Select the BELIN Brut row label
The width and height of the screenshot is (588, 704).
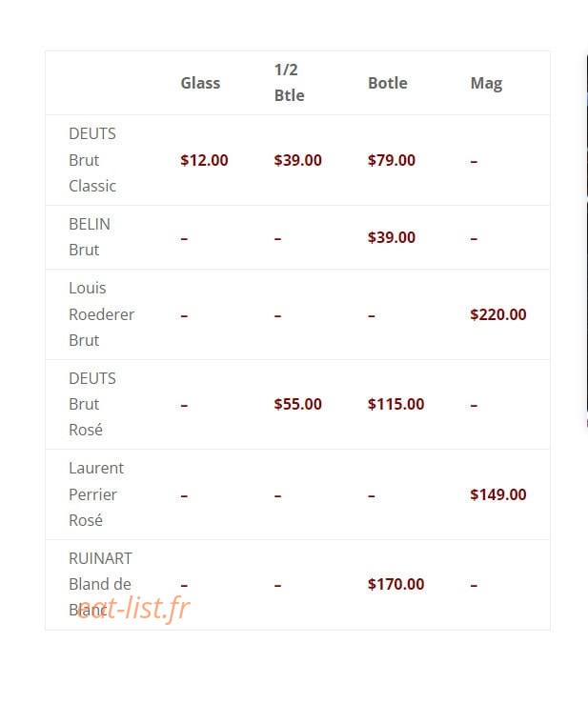point(90,237)
